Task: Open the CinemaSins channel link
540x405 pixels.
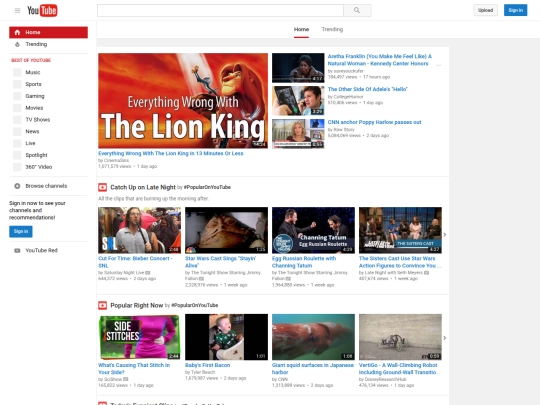Action: click(116, 160)
